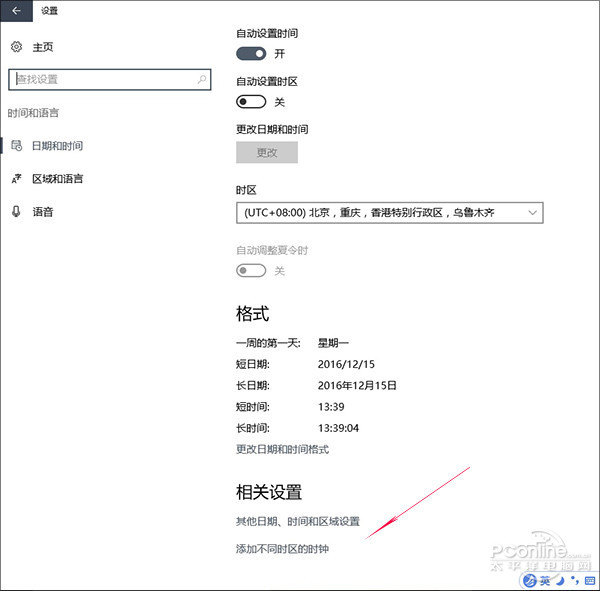Click the 短时间 label

point(253,407)
